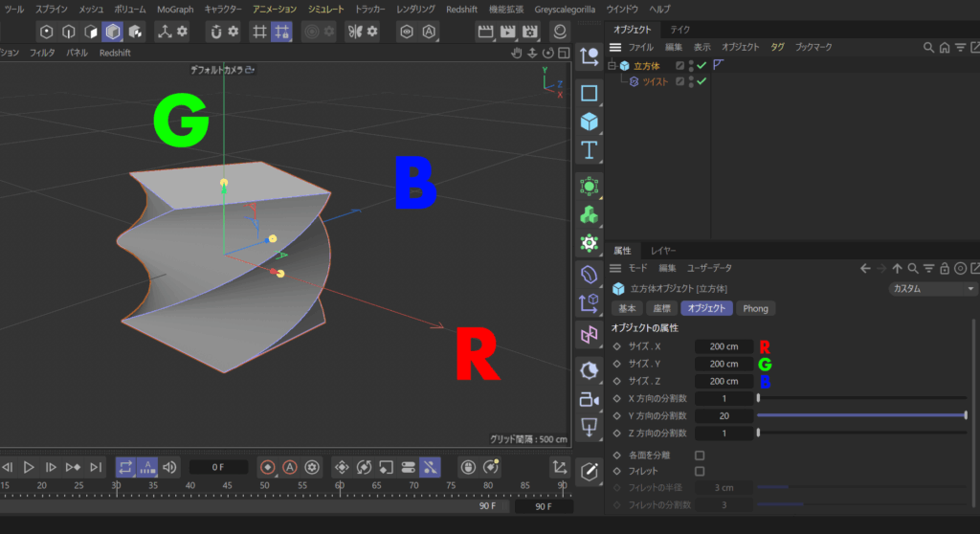980x534 pixels.
Task: Collapse the 立方体 tree item
Action: [x=612, y=66]
